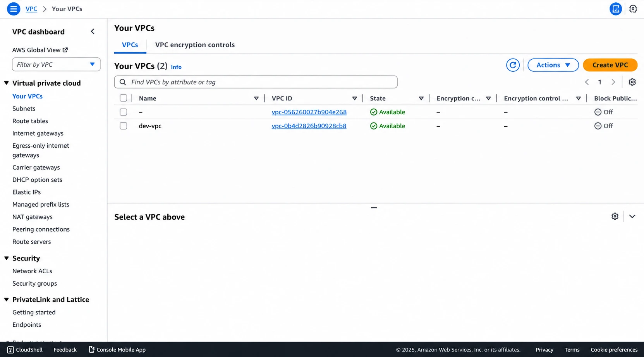
Task: Open the Actions dropdown
Action: coord(553,65)
